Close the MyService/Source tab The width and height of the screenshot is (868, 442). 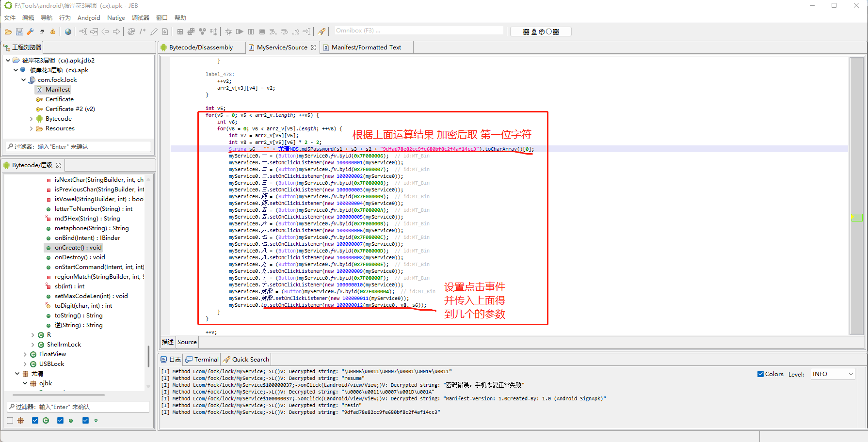(x=314, y=47)
